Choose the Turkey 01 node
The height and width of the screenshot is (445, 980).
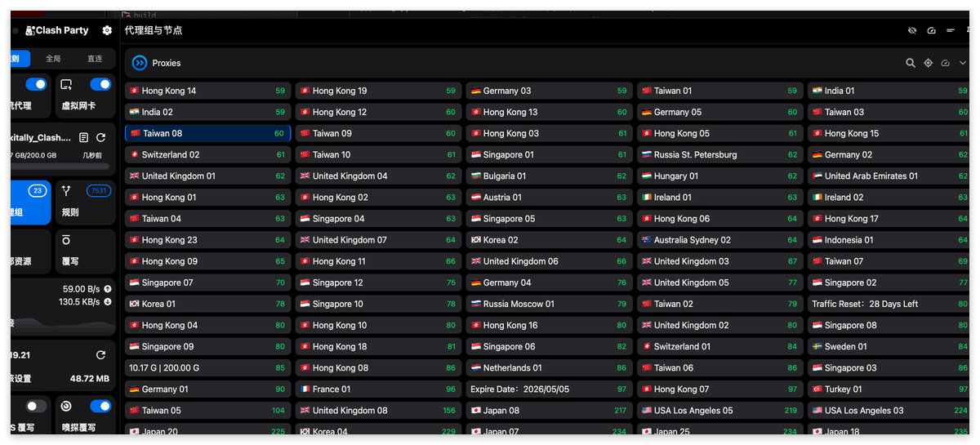click(889, 389)
